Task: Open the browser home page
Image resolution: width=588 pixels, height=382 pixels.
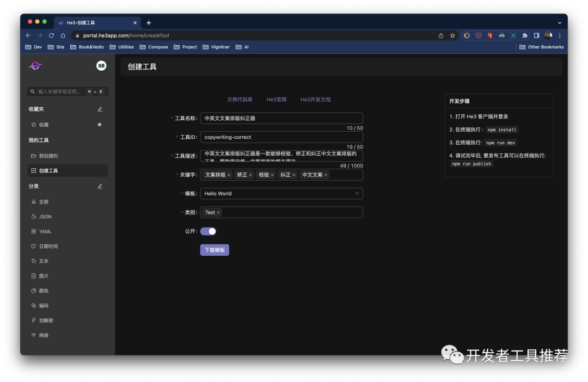Action: pyautogui.click(x=63, y=35)
